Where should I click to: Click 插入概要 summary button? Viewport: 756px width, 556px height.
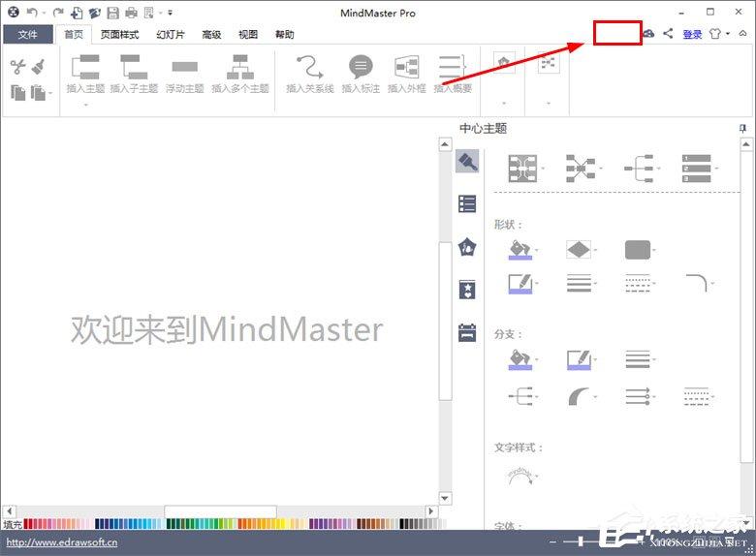[x=453, y=74]
